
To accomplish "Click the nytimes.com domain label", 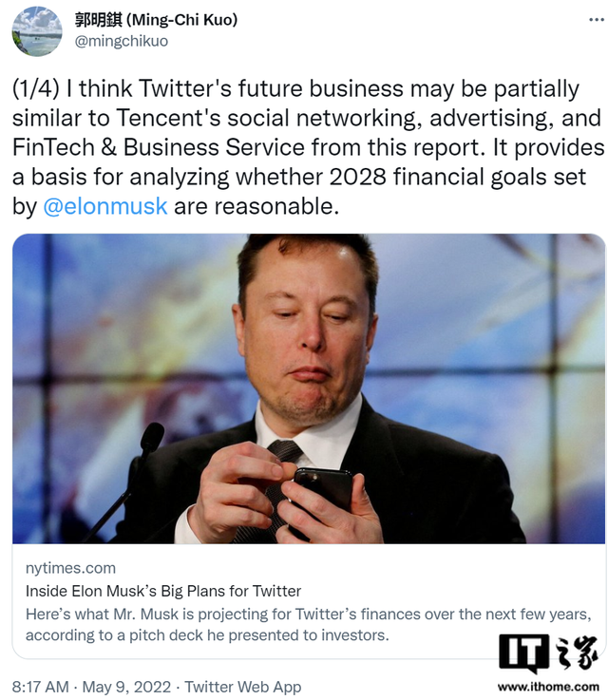I will [70, 568].
